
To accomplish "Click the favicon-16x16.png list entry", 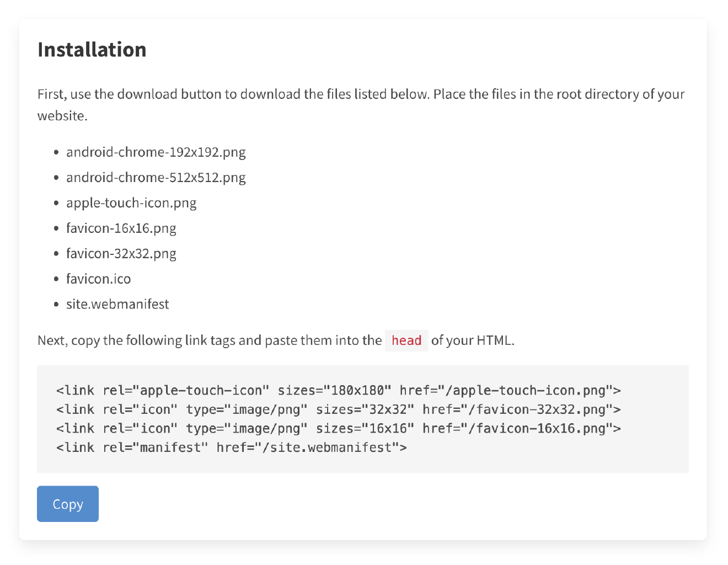I will [x=121, y=228].
